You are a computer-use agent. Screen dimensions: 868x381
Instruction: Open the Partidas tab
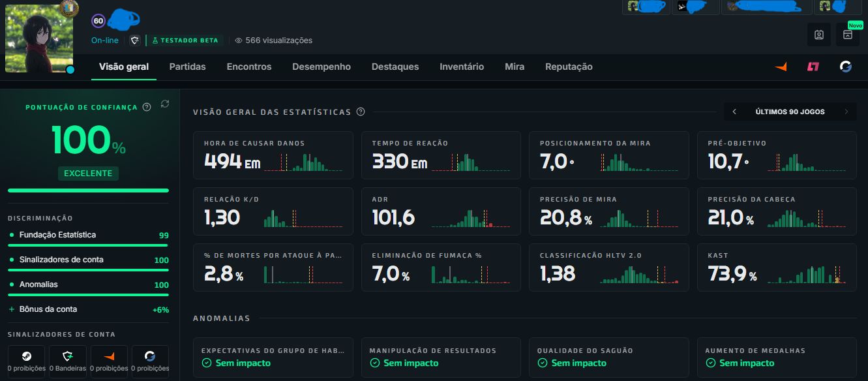[187, 67]
